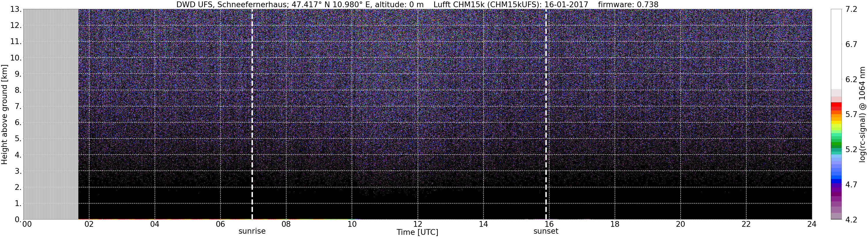This screenshot has height=238, width=868.
Task: Click time tick label 24
Action: (812, 224)
